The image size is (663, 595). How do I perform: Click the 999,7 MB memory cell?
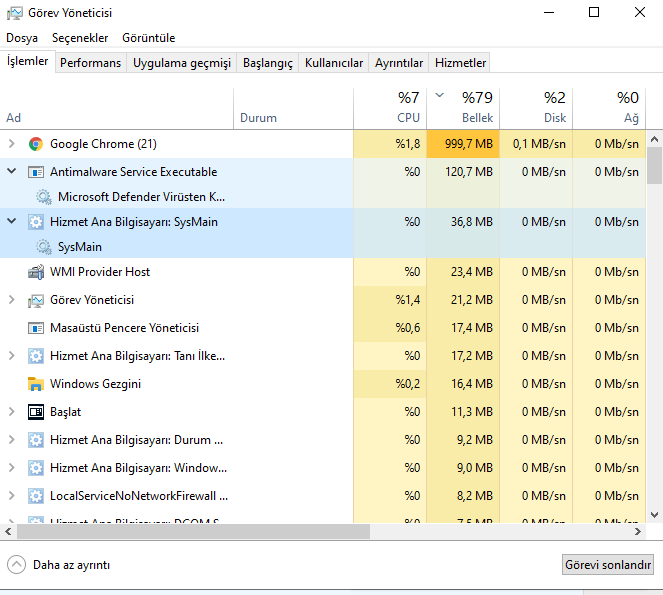coord(463,144)
